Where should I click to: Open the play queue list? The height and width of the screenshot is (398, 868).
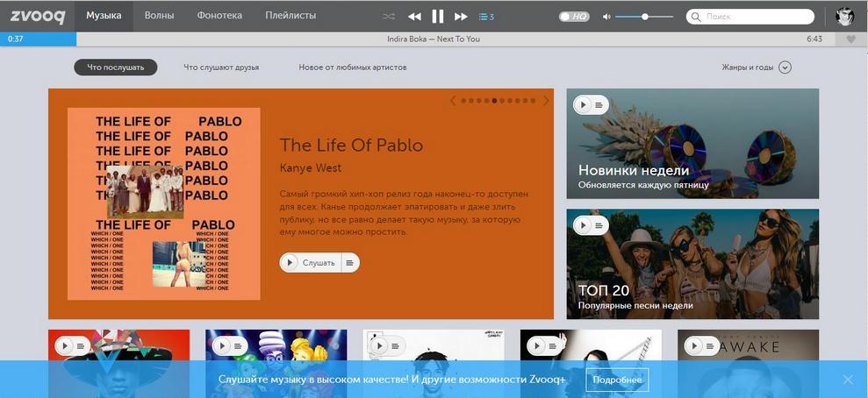[x=486, y=17]
